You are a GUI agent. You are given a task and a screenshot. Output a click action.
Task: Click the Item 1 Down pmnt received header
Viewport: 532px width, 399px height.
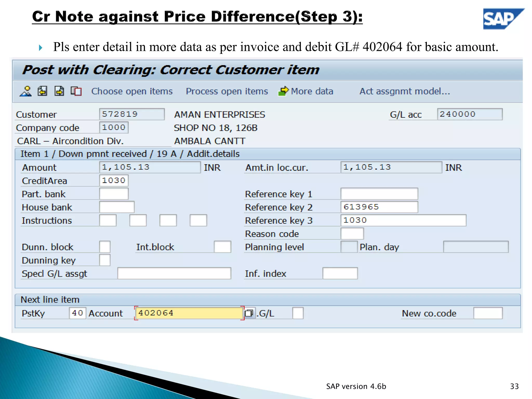[x=130, y=154]
